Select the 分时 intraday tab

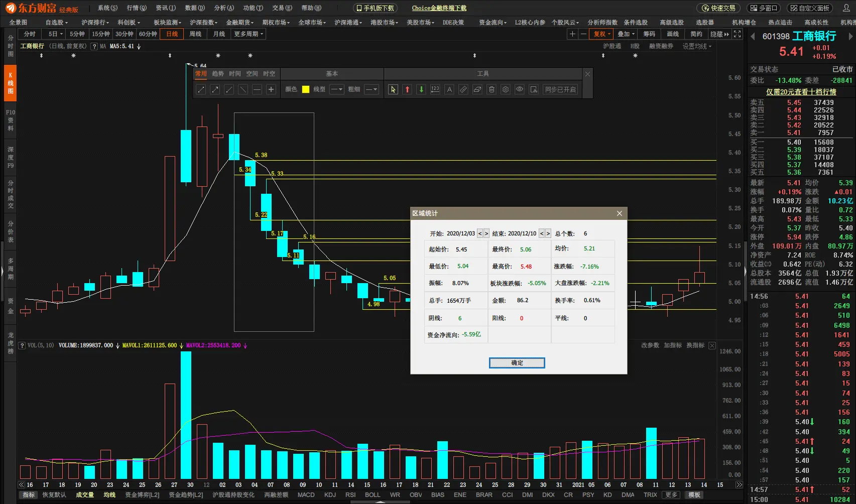tap(30, 34)
